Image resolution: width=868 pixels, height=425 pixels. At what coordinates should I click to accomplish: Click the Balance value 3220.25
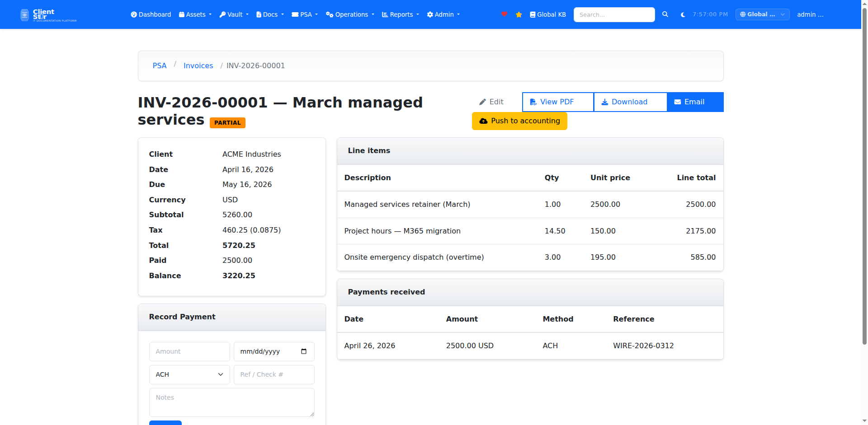pos(239,276)
